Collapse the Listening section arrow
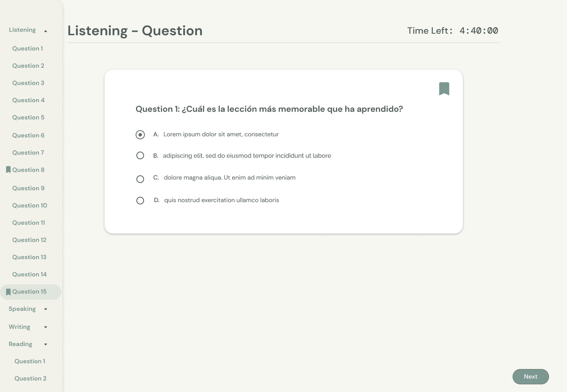Viewport: 567px width, 392px height. pyautogui.click(x=46, y=31)
